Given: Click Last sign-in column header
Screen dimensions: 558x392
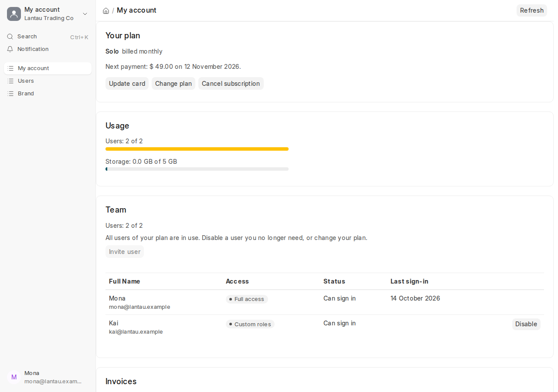Looking at the screenshot, I should 409,281.
